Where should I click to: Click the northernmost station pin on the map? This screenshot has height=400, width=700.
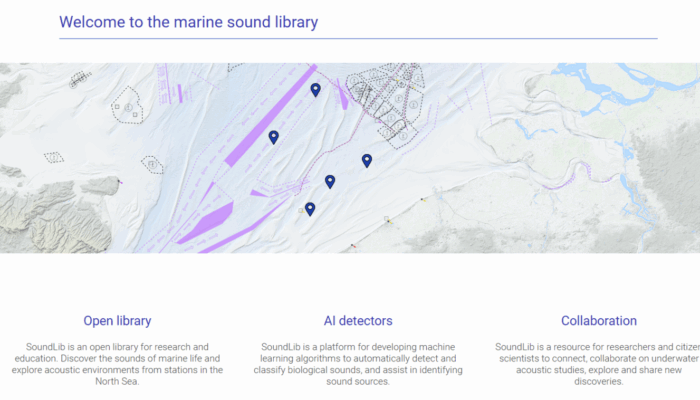(316, 90)
